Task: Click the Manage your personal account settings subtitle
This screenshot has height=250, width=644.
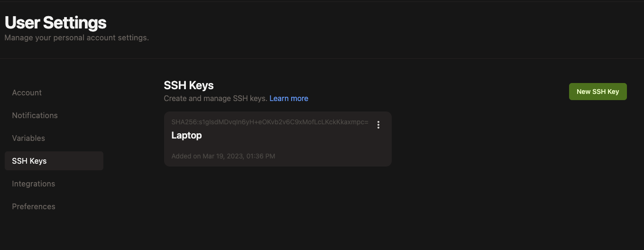Action: pos(76,37)
